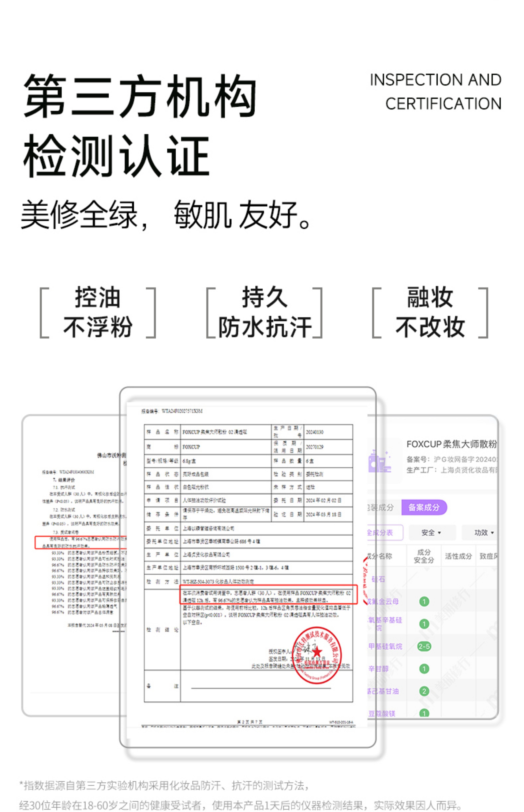This screenshot has height=812, width=524.
Task: Click the purple cosmetics product icon
Action: 380,461
